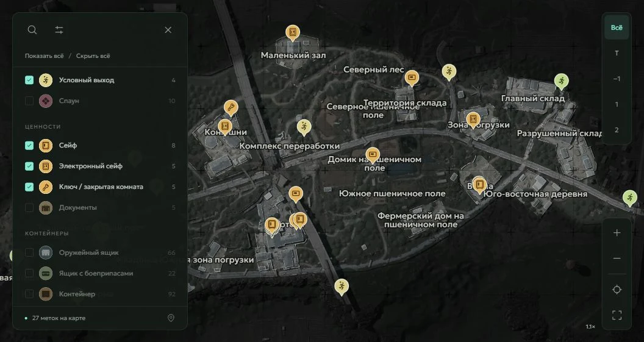Click the icon beside 'Электронный сейф'

coord(46,166)
